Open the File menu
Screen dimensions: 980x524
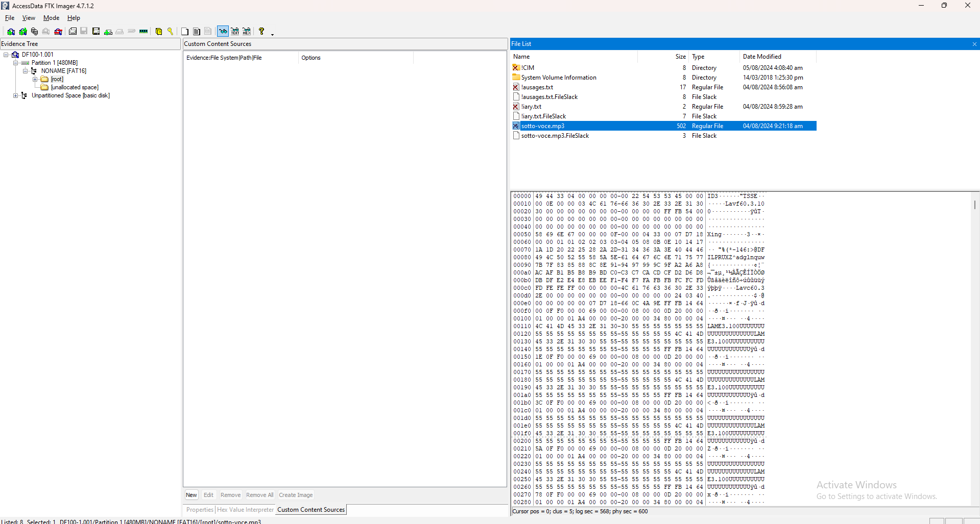[10, 18]
